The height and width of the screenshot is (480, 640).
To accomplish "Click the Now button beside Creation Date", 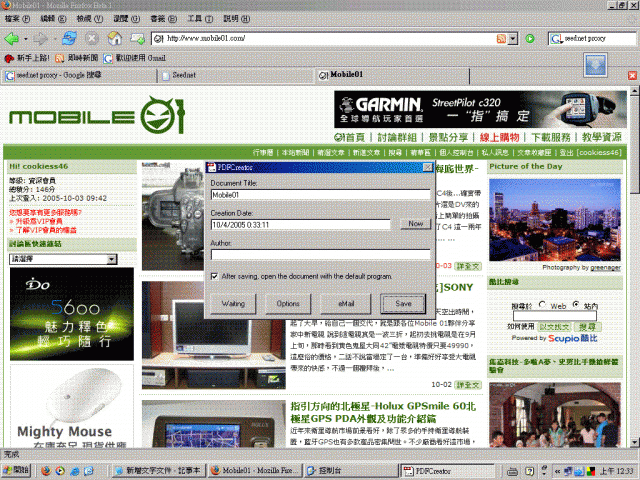I will [x=416, y=224].
